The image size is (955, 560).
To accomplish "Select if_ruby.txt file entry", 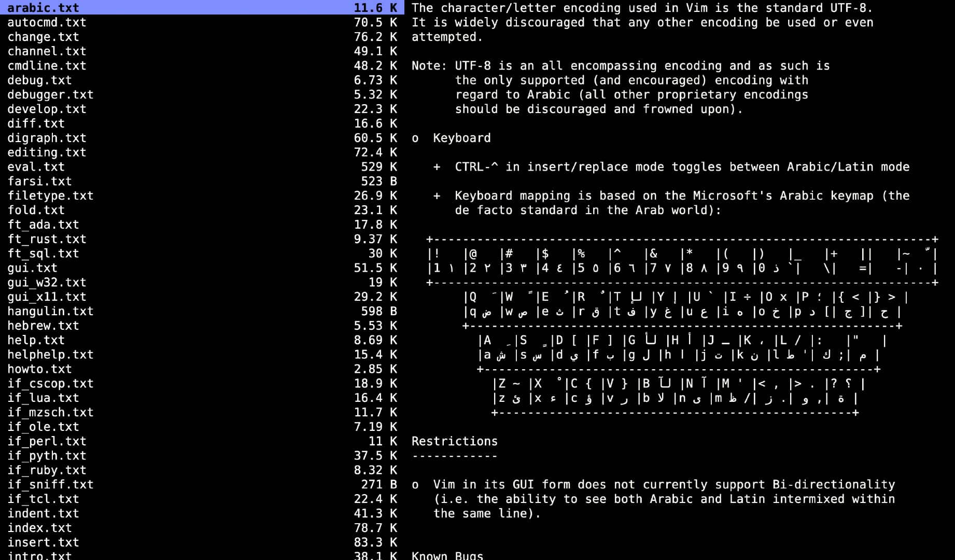I will pyautogui.click(x=202, y=470).
